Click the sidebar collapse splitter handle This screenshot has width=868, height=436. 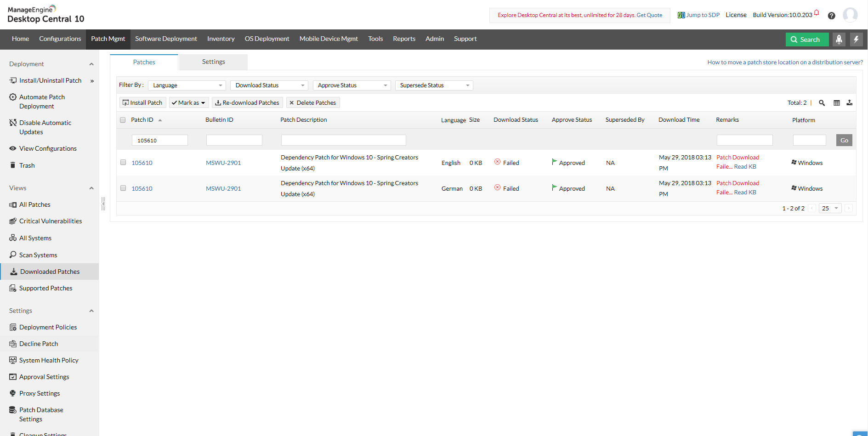coord(103,204)
